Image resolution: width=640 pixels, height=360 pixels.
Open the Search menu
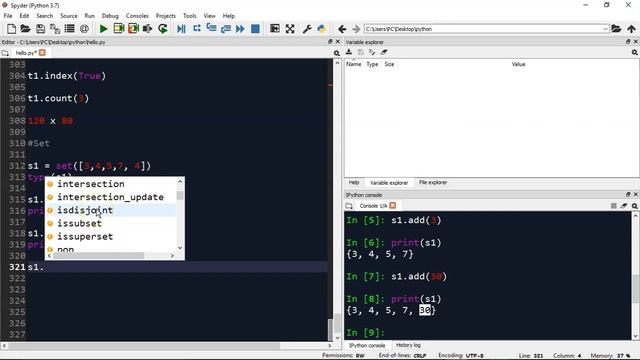(44, 16)
